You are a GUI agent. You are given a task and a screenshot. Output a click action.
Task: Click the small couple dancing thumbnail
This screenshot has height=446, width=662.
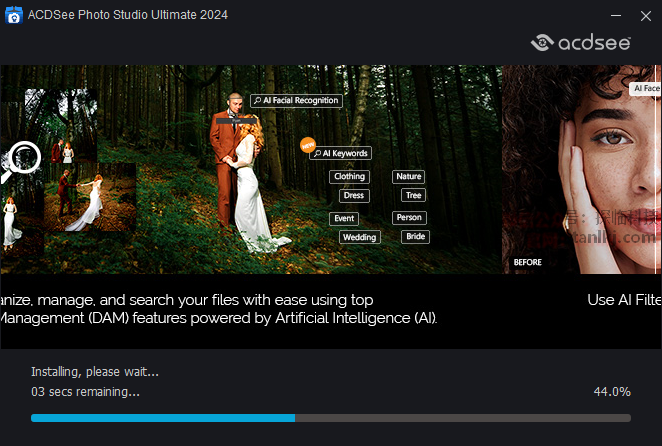[x=90, y=197]
